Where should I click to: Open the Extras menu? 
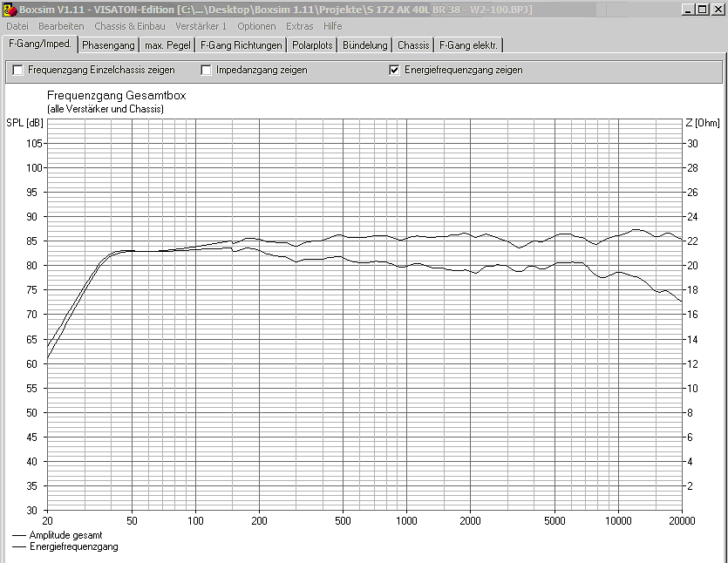299,26
